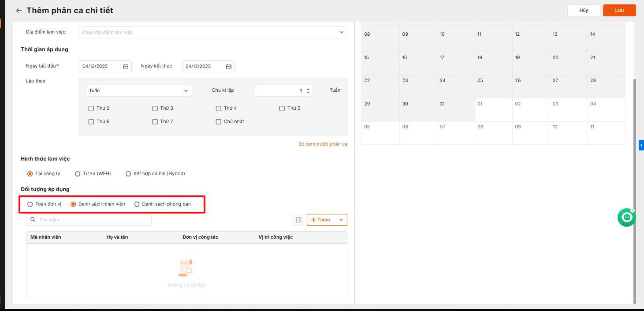Adjust the Chu kì lặp stepper arrows
The image size is (644, 311).
click(309, 90)
